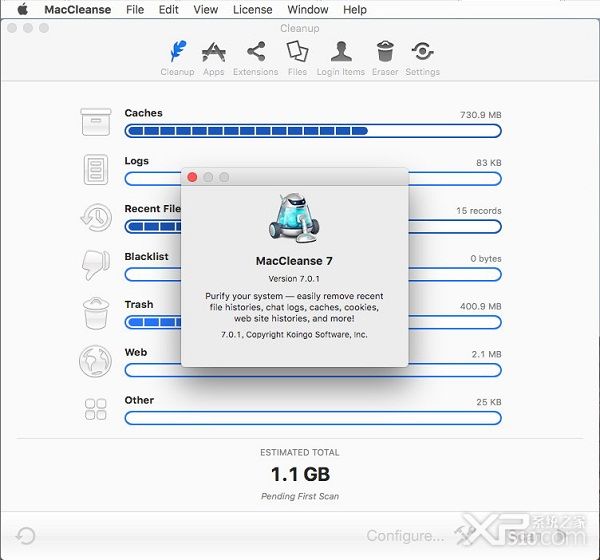Close the About MacCleanse dialog
The image size is (600, 560).
pos(192,177)
